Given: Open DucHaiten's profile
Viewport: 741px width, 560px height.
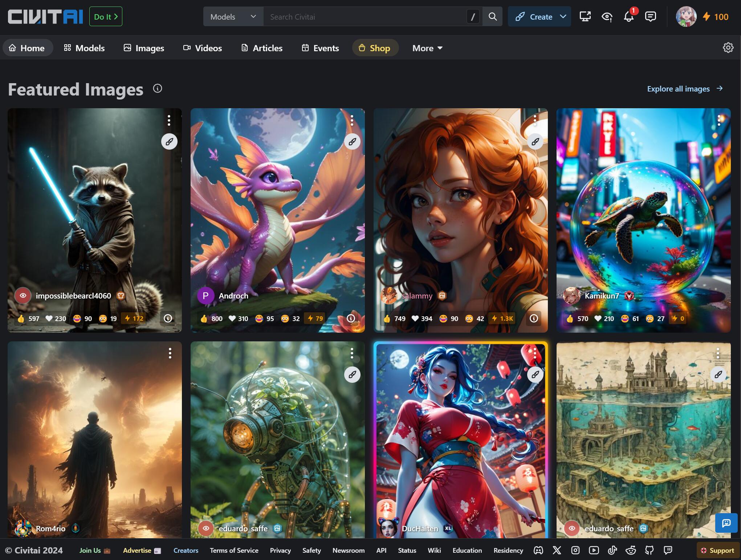Looking at the screenshot, I should point(420,528).
